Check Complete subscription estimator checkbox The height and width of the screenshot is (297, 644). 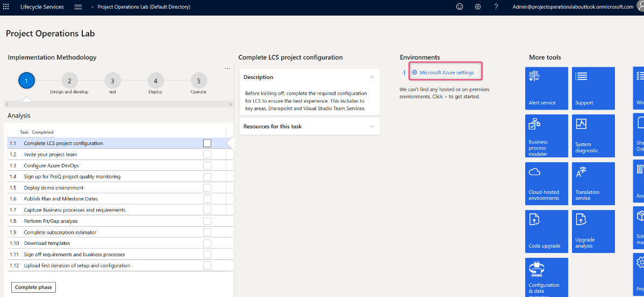[x=207, y=232]
